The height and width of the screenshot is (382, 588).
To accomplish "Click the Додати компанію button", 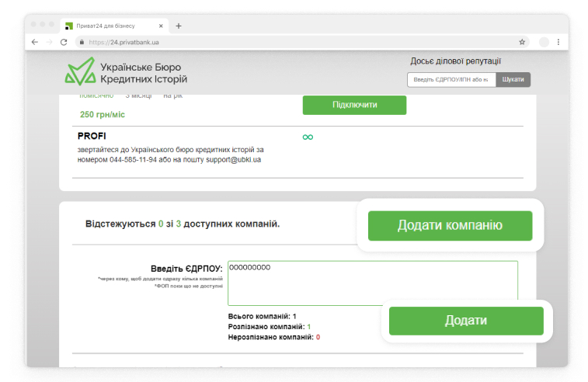I will coord(450,225).
